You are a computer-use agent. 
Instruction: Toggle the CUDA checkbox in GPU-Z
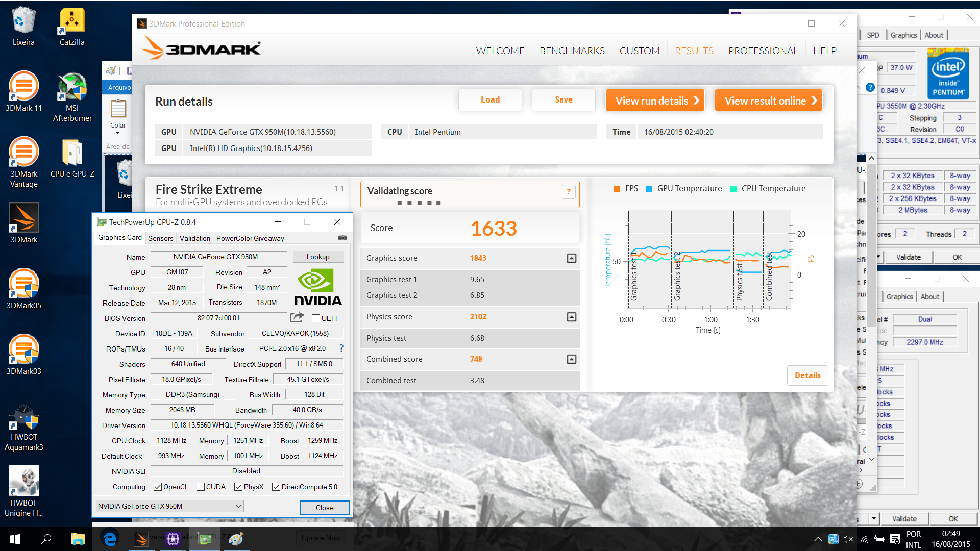[201, 487]
